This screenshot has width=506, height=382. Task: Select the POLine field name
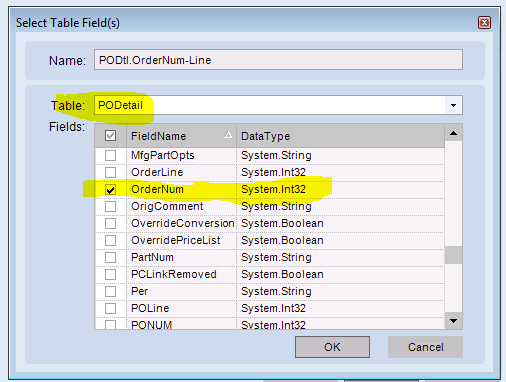(150, 308)
